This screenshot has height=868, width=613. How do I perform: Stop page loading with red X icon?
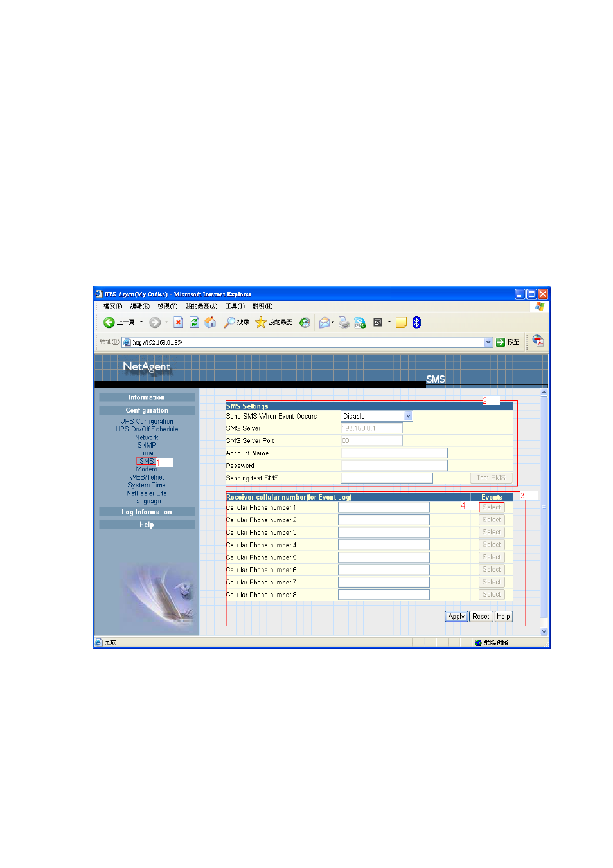[179, 323]
